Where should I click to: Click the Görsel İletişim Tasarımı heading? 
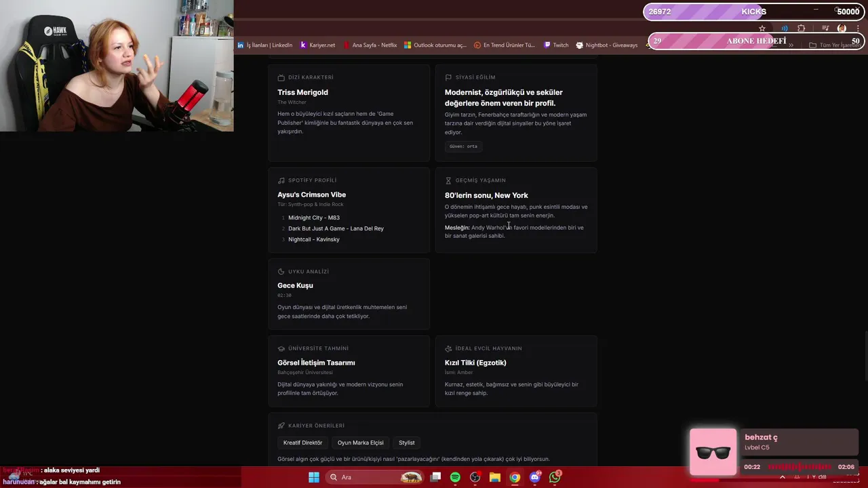tap(316, 363)
